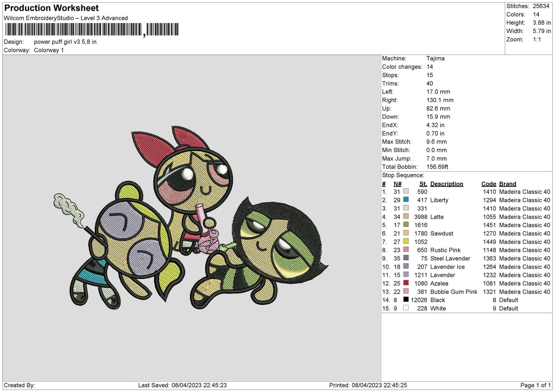This screenshot has height=392, width=555.
Task: Choose the Azalea red color swatch
Action: pos(406,283)
